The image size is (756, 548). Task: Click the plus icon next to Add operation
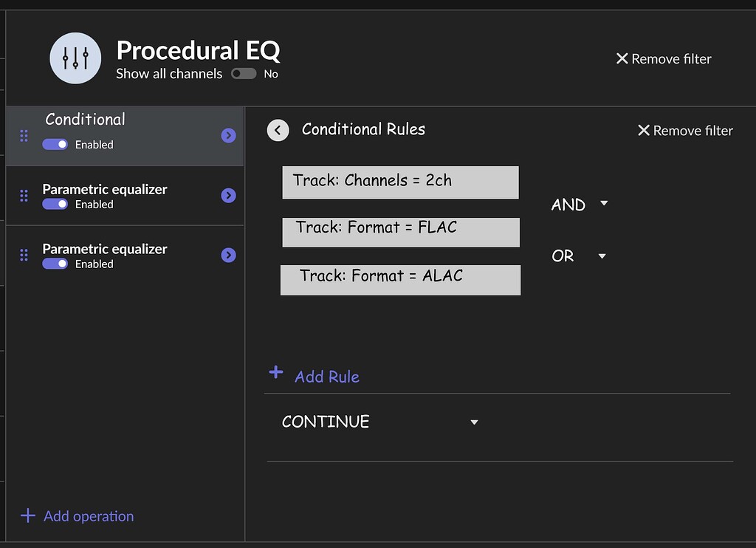pos(27,516)
